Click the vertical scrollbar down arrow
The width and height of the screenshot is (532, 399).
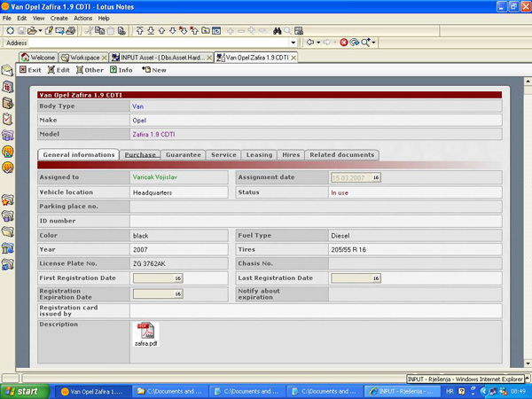tap(528, 364)
